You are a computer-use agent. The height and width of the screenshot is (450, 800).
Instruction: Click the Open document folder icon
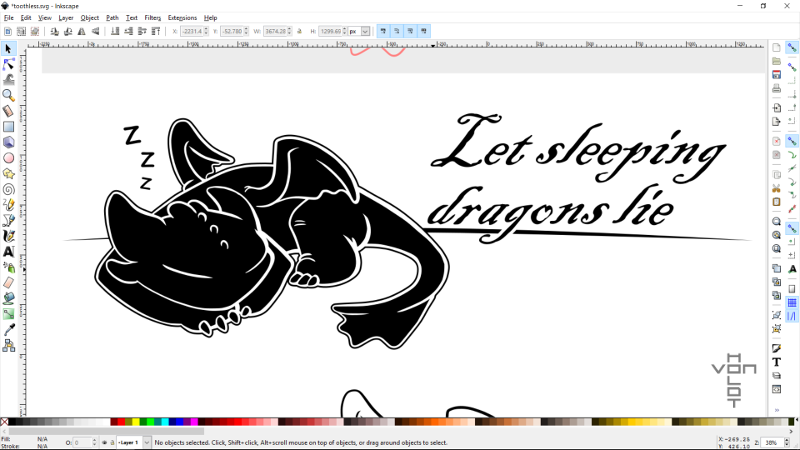coord(777,61)
